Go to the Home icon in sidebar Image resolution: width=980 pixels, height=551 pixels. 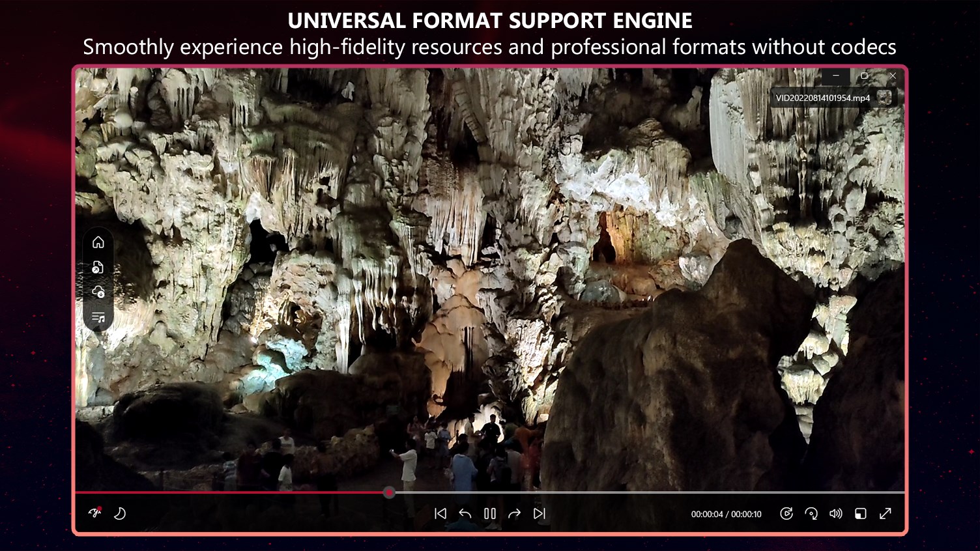pyautogui.click(x=98, y=242)
